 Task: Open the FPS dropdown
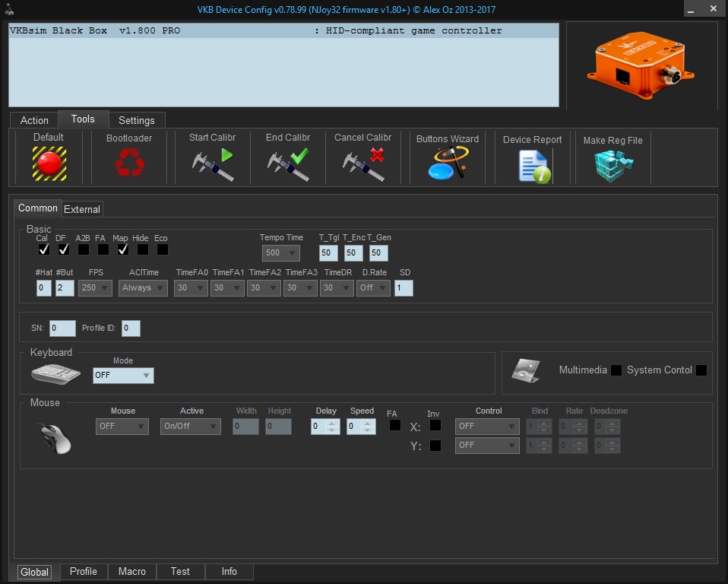95,288
